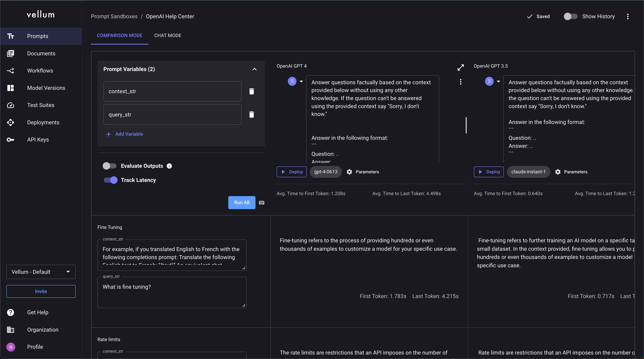
Task: Click the query_str variable name field
Action: pos(172,114)
